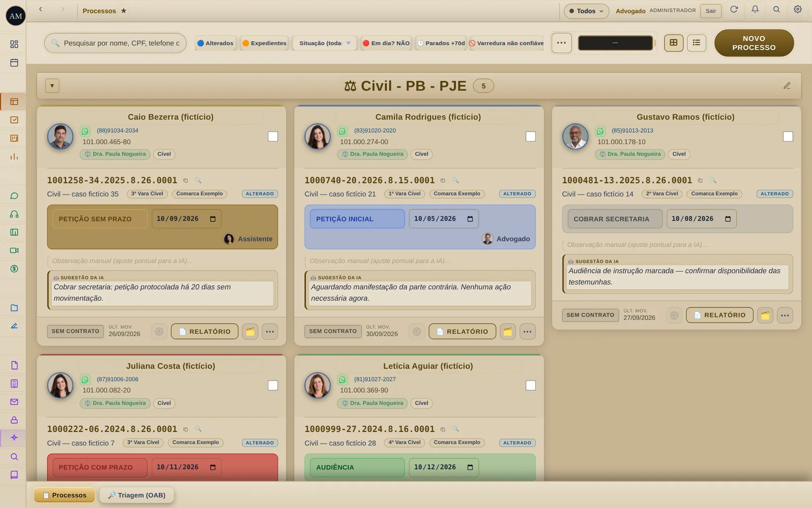Toggle the Alterados filter

[216, 43]
